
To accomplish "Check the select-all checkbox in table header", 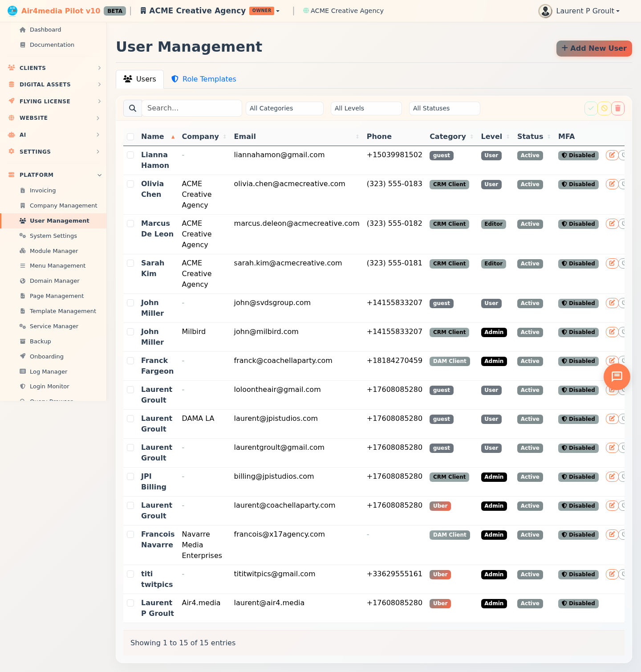I will (x=130, y=137).
